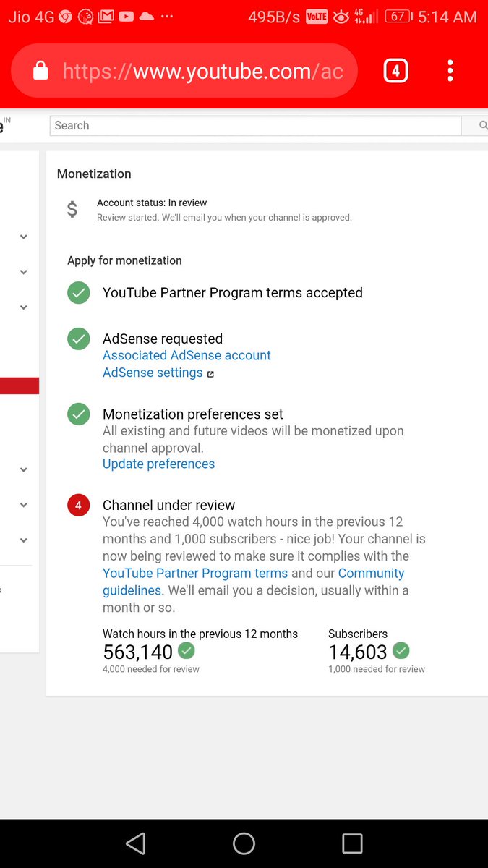Expand the first sidebar chevron below Monetization heading

coord(24,237)
